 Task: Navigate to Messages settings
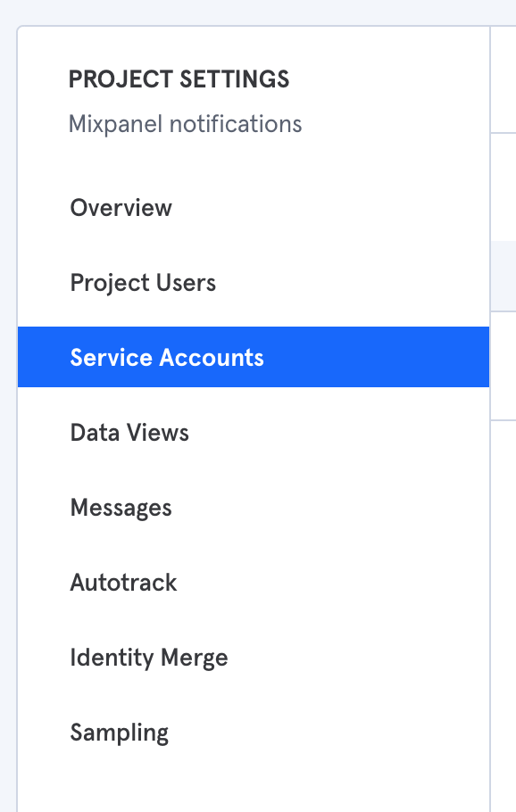click(254, 508)
